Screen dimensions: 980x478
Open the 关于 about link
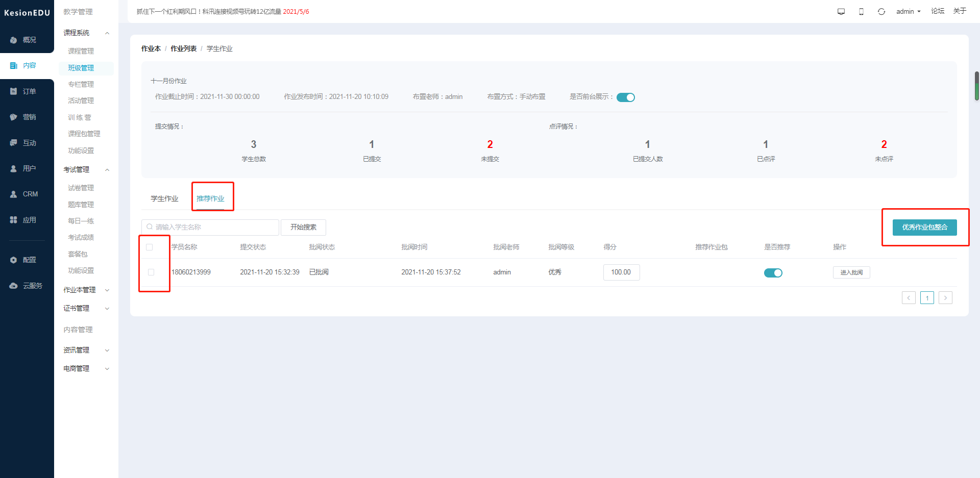960,11
